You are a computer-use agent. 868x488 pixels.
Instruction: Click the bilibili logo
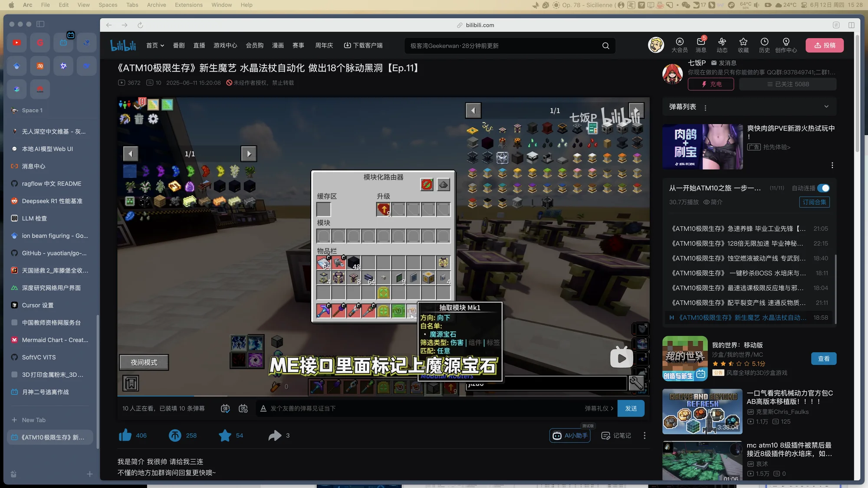click(123, 45)
